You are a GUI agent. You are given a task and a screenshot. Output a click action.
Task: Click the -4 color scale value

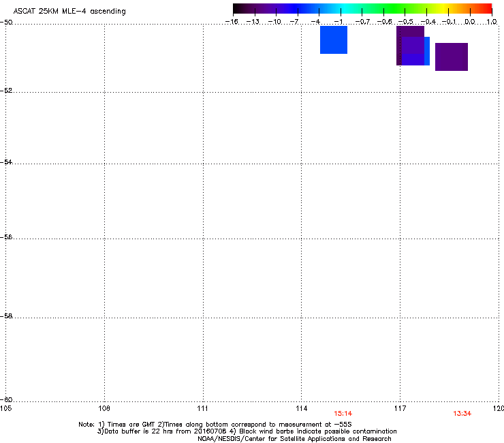[315, 22]
